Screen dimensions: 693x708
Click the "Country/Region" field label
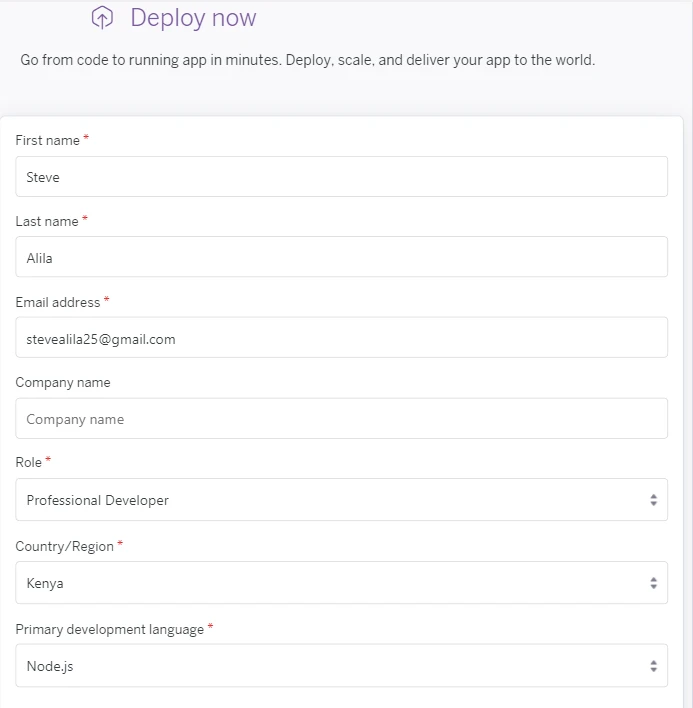point(65,546)
